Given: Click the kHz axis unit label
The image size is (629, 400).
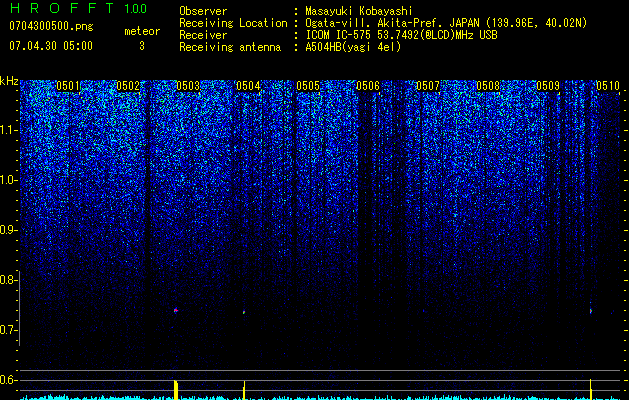Looking at the screenshot, I should tap(9, 81).
